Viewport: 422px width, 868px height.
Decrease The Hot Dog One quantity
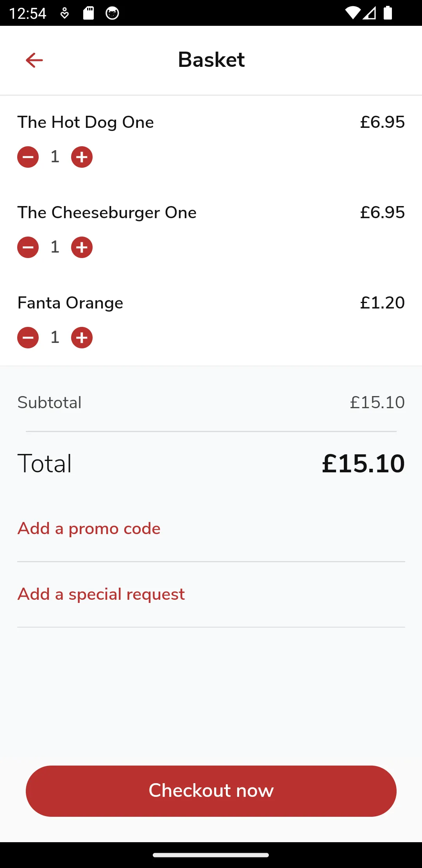tap(28, 157)
